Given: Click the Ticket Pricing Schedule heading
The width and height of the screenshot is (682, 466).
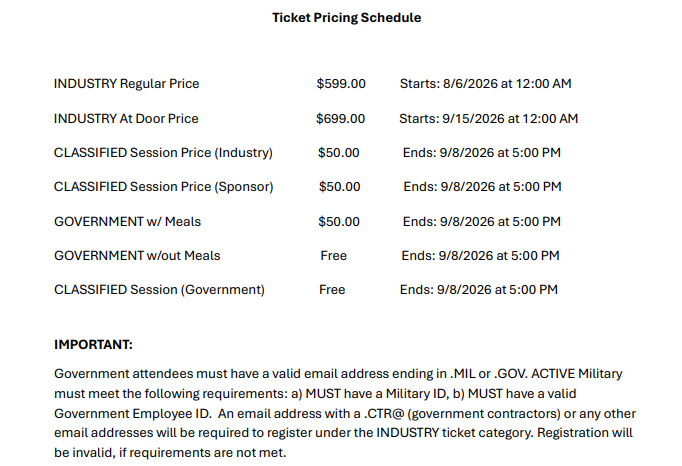Looking at the screenshot, I should pyautogui.click(x=346, y=18).
